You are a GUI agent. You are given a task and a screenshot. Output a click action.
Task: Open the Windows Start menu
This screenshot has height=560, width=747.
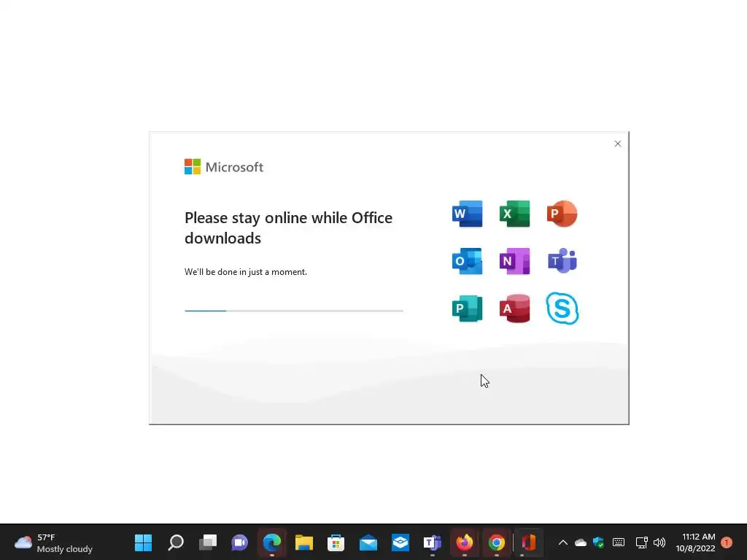tap(144, 542)
